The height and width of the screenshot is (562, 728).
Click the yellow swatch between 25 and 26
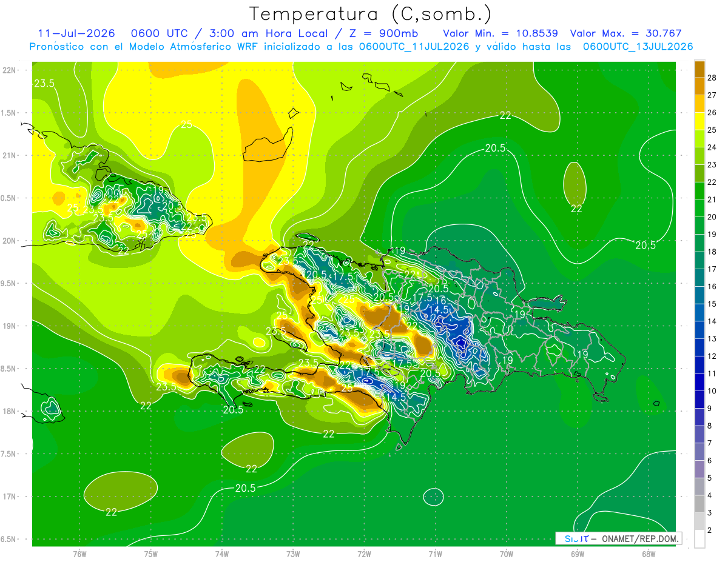[x=699, y=122]
